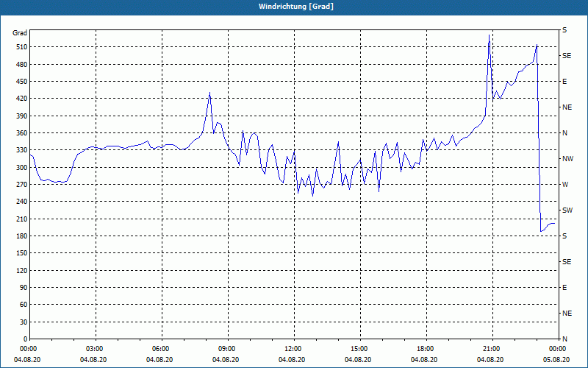Viewport: 588px width, 368px height.
Task: Click the 180 degree axis label
Action: [x=21, y=236]
